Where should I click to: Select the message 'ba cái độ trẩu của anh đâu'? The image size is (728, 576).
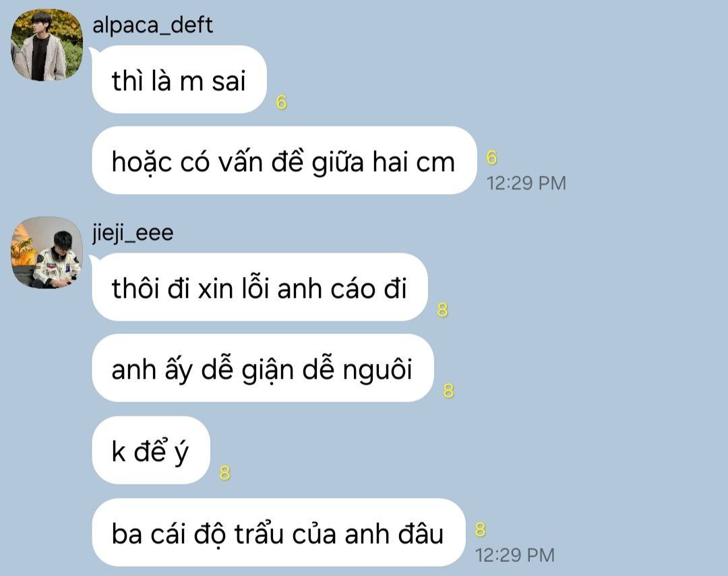(x=278, y=532)
